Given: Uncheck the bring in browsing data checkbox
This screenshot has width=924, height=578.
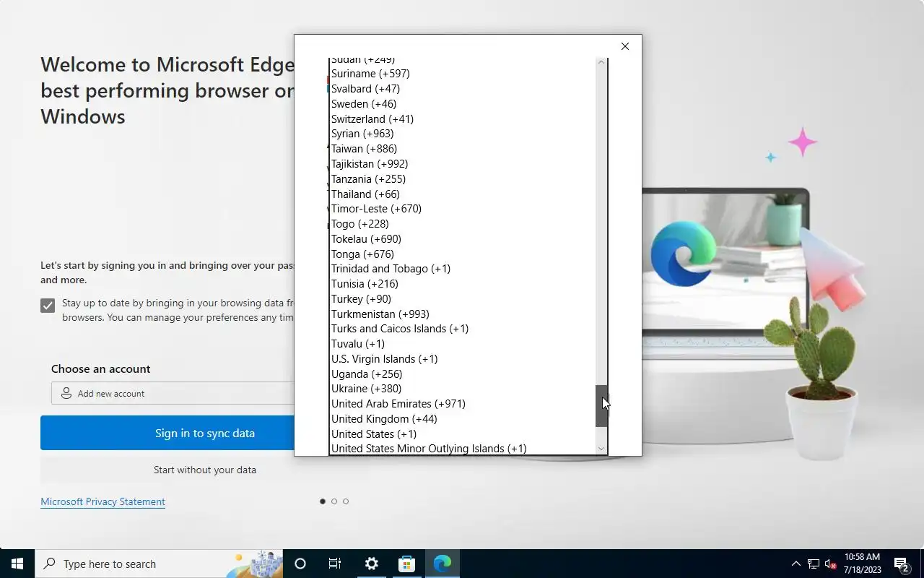Looking at the screenshot, I should [x=48, y=306].
